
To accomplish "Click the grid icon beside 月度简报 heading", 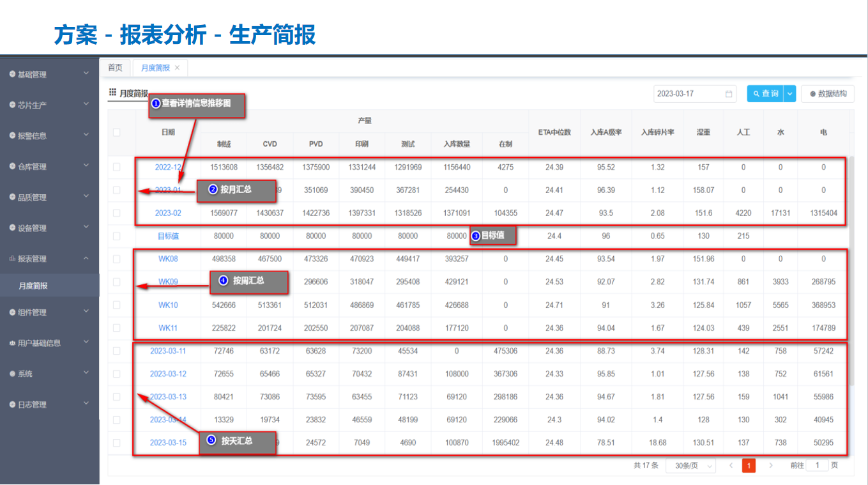I will (x=112, y=93).
